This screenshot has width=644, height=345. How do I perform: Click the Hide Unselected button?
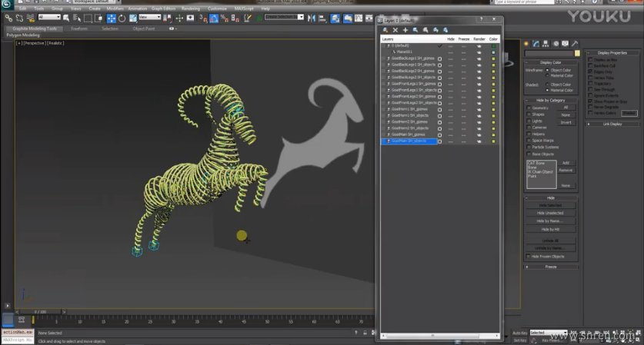click(x=550, y=213)
